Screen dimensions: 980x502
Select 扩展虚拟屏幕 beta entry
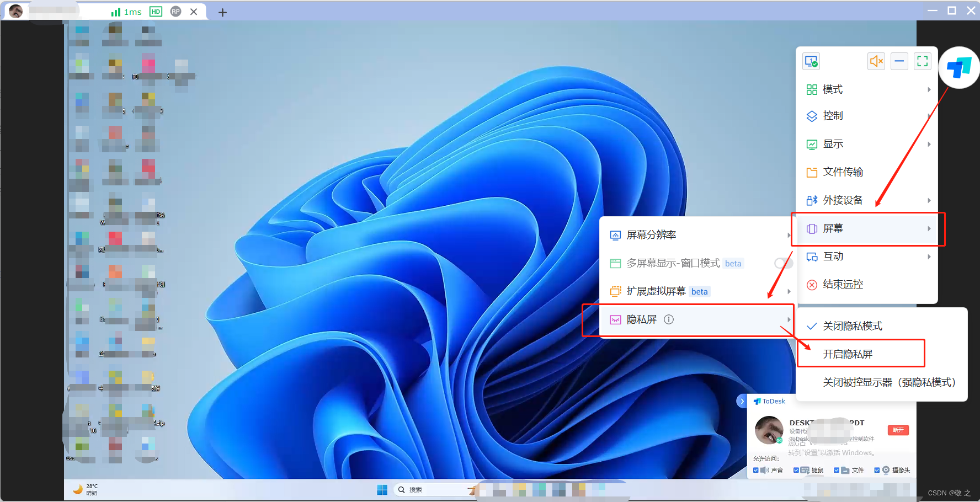(698, 291)
